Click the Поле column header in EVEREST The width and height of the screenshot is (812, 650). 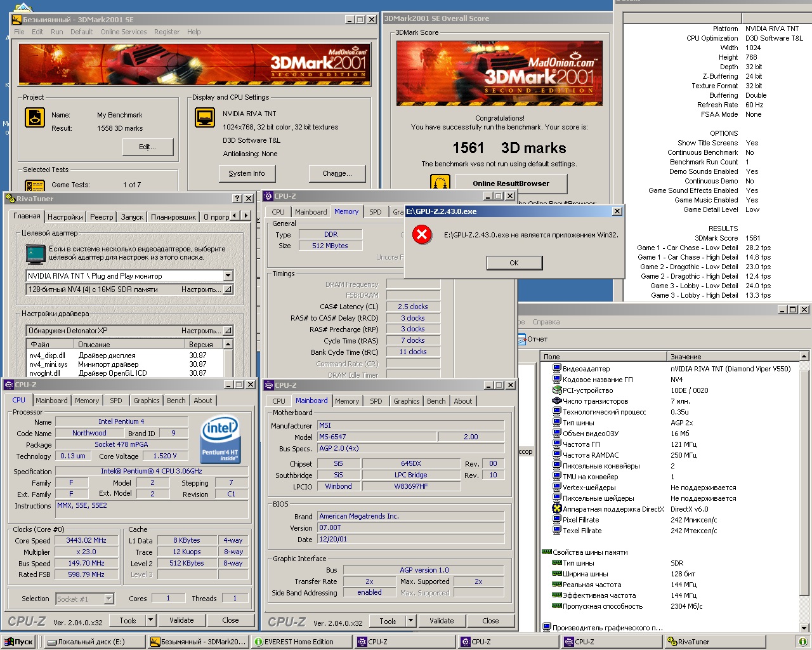(604, 357)
